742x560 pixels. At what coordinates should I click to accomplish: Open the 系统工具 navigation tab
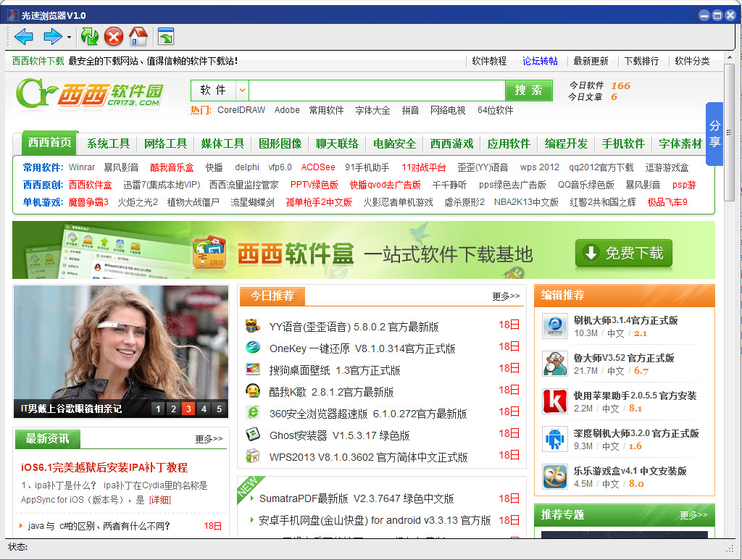(x=108, y=143)
